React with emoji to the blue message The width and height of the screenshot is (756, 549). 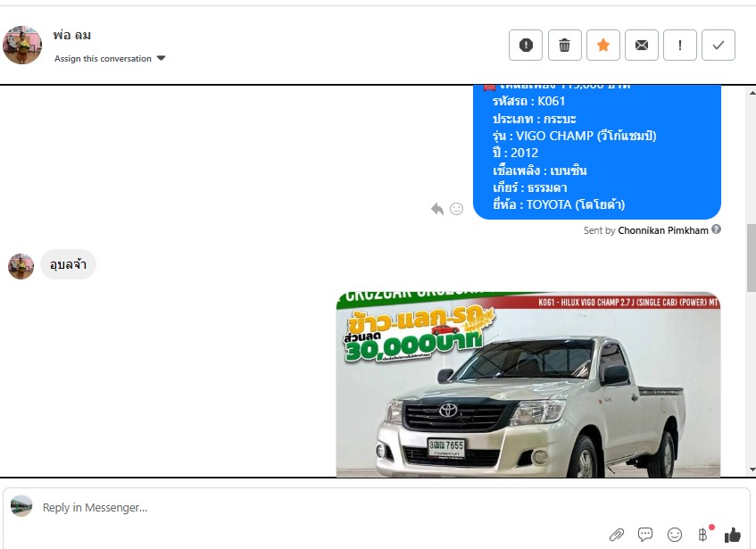coord(456,209)
